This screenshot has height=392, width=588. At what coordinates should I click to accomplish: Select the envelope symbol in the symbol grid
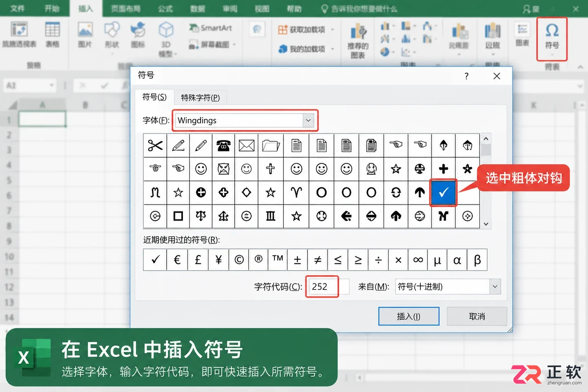(x=246, y=145)
